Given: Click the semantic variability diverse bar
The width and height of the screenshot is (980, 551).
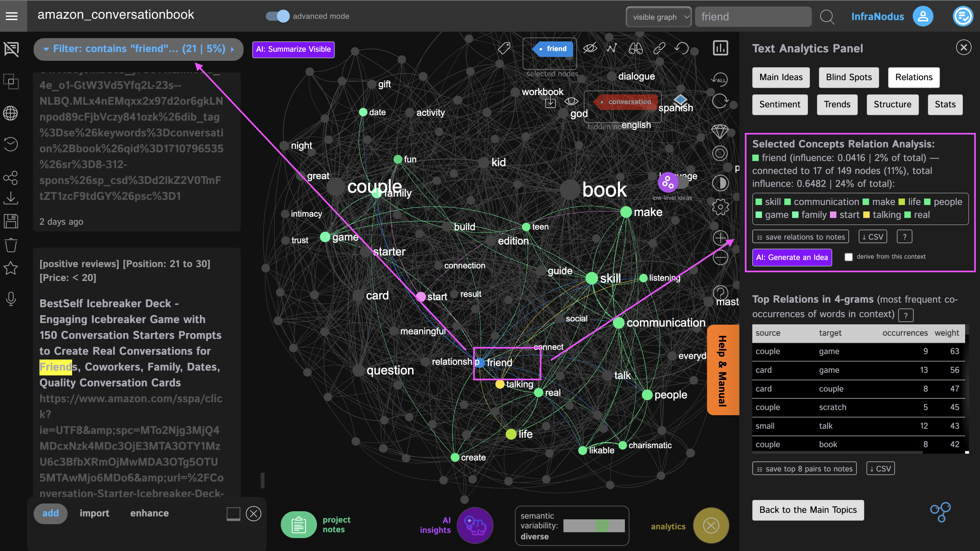Looking at the screenshot, I should tap(593, 526).
